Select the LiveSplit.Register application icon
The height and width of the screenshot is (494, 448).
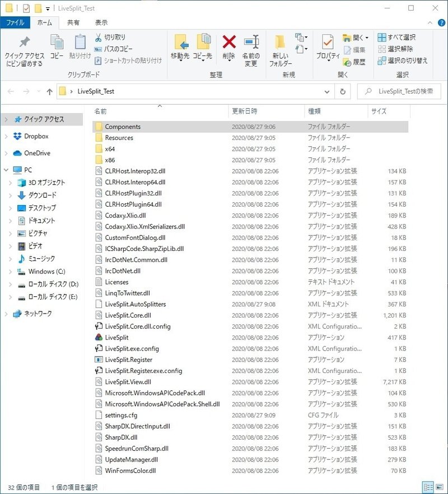coord(99,360)
